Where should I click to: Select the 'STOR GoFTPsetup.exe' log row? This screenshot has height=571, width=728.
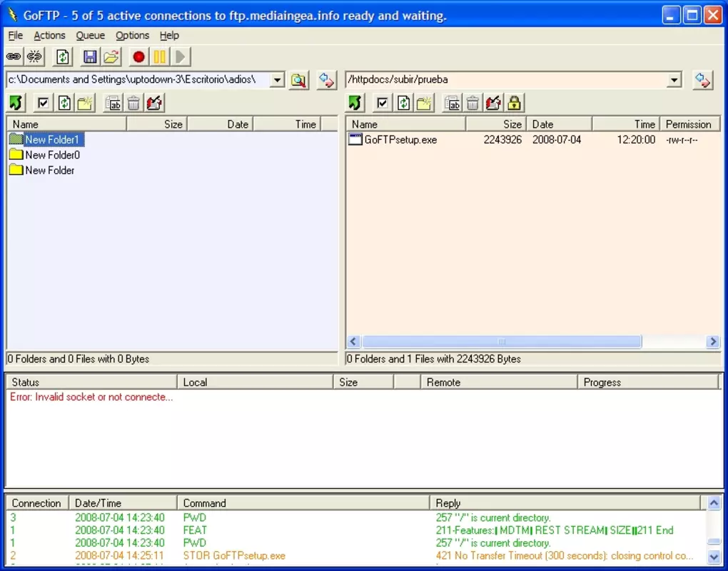tap(357, 556)
